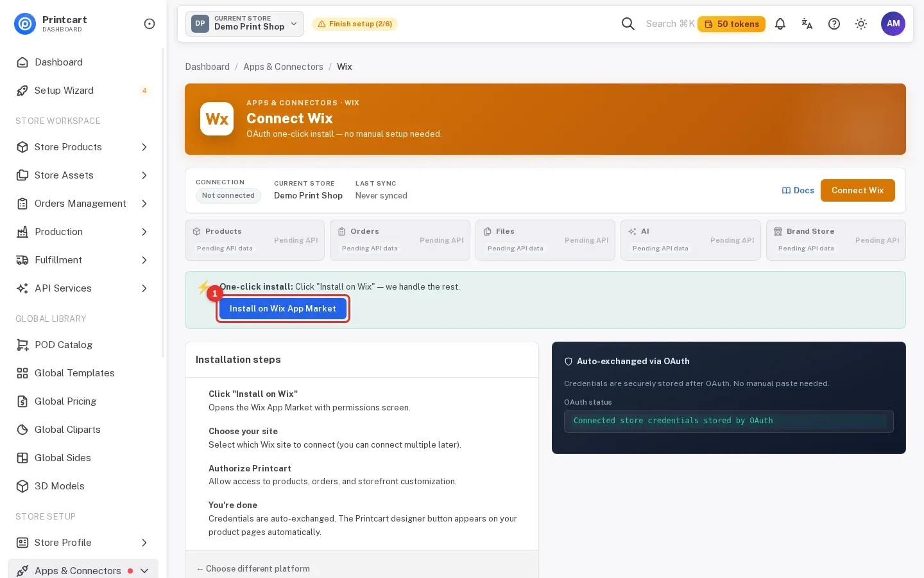Click the 3D Models cube icon

pyautogui.click(x=22, y=486)
